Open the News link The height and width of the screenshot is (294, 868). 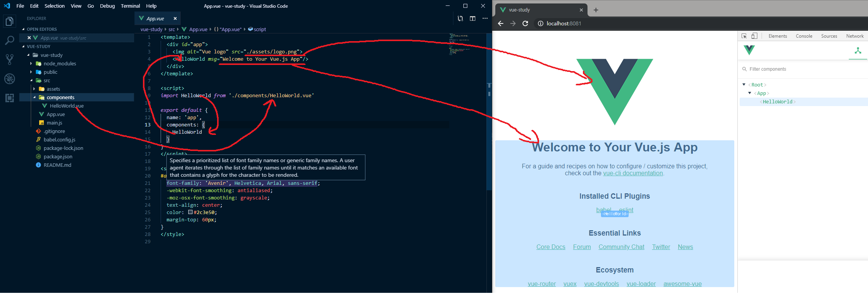pyautogui.click(x=685, y=247)
